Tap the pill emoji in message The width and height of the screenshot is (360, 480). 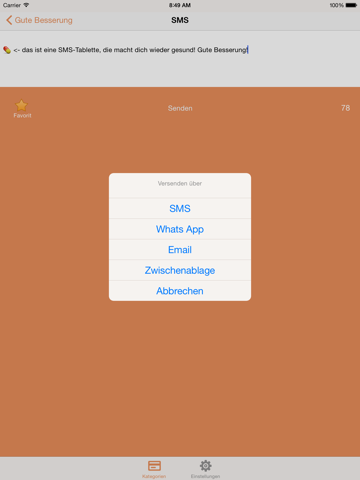pos(7,50)
